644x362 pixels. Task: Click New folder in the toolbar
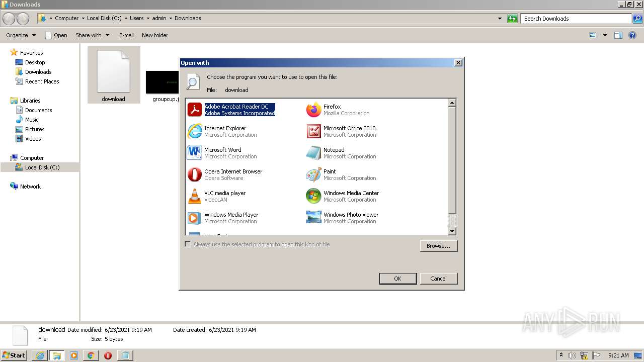coord(155,35)
